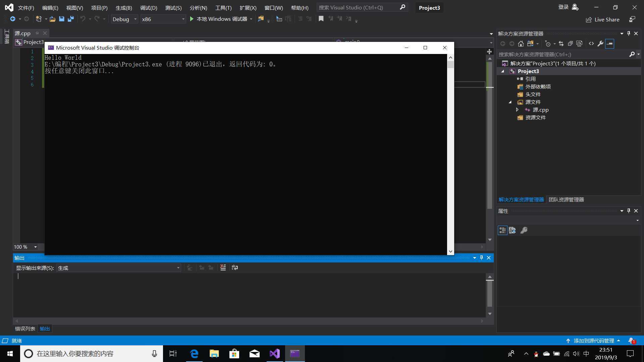
Task: Open the 工具(T) menu
Action: pos(223,8)
